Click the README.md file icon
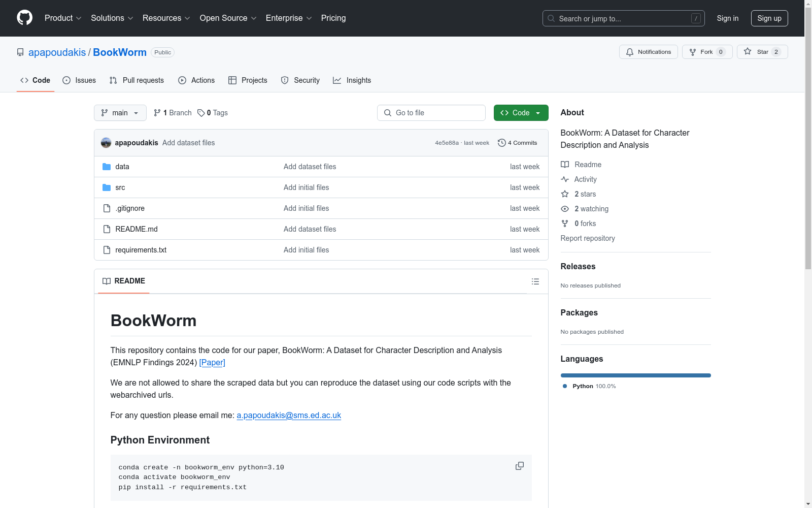 [x=107, y=229]
